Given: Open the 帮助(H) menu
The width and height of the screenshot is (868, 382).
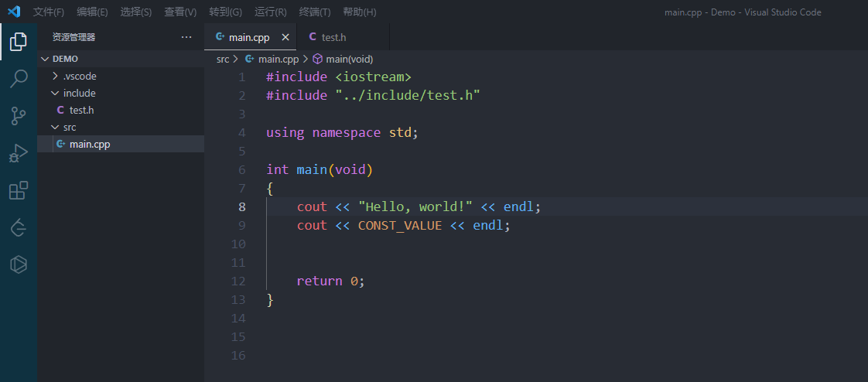Looking at the screenshot, I should tap(360, 12).
